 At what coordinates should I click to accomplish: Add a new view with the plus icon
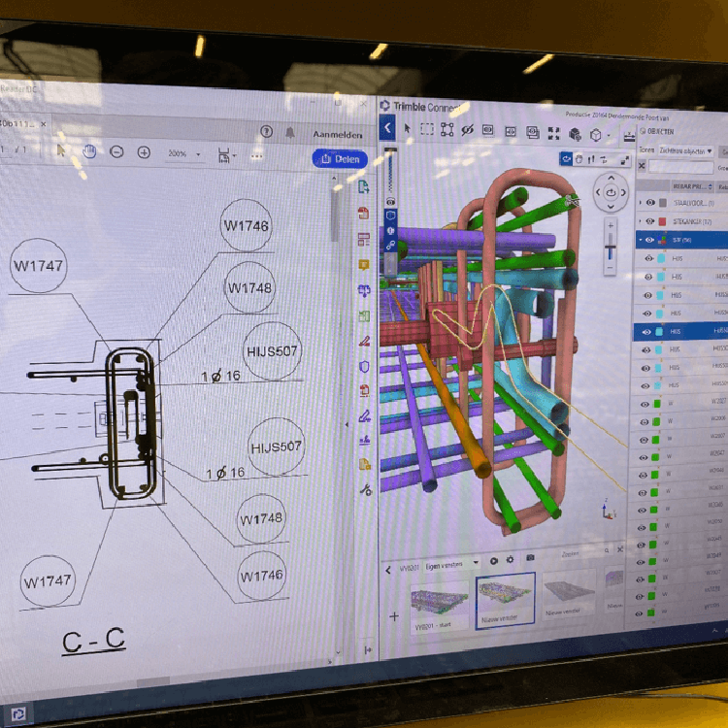(x=394, y=616)
